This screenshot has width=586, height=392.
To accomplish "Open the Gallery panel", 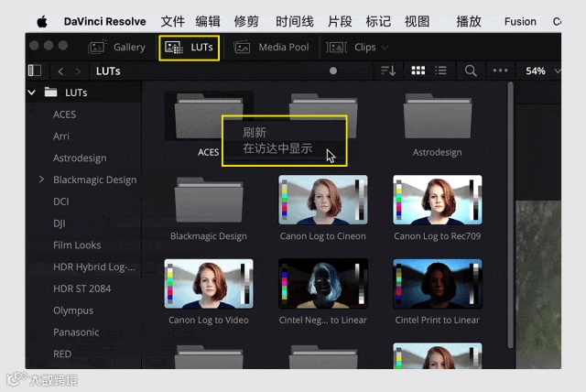I will pyautogui.click(x=116, y=47).
